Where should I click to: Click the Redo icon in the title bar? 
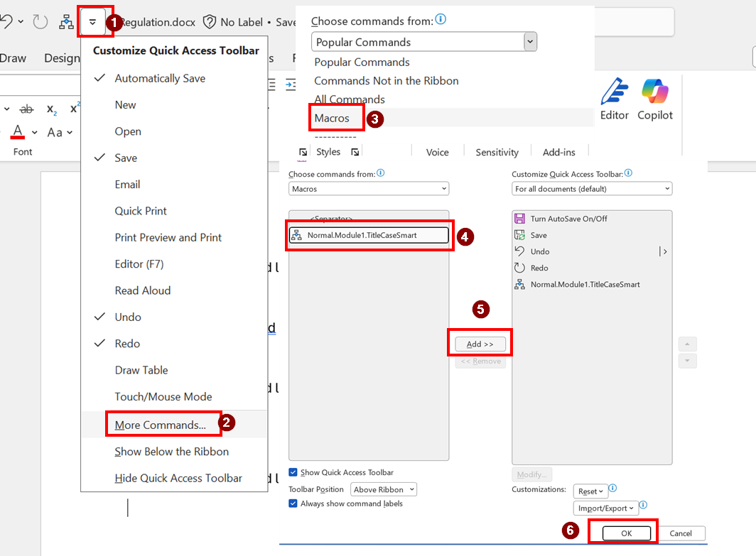[40, 22]
